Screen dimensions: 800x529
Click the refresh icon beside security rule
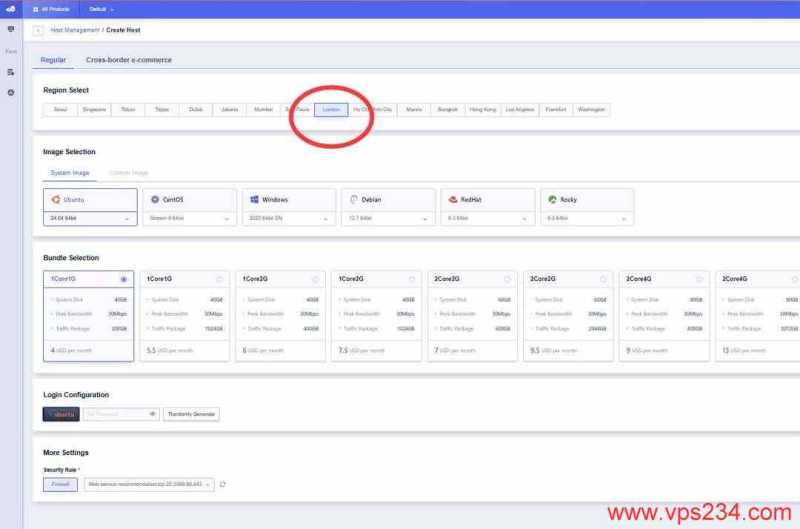tap(223, 484)
